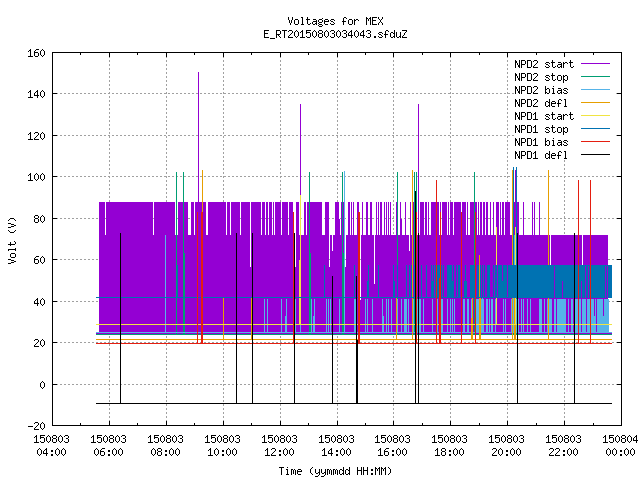
Task: Click the black NPD1 defl legend line
Action: click(595, 155)
